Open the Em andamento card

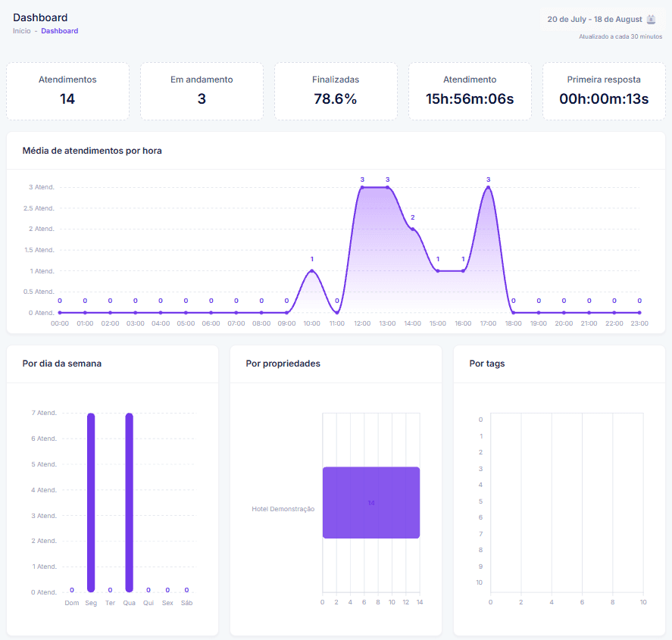202,91
